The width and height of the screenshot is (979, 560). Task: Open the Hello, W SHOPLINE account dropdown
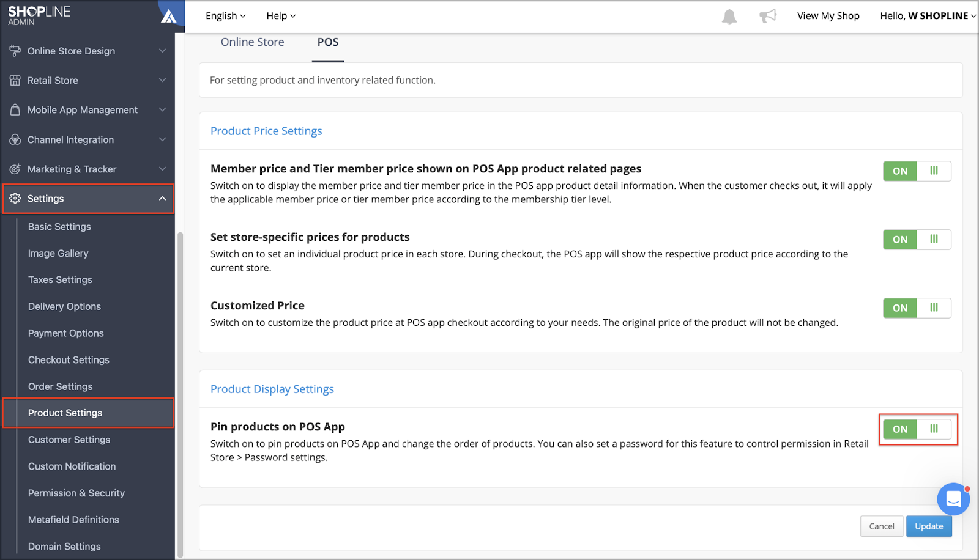point(928,16)
